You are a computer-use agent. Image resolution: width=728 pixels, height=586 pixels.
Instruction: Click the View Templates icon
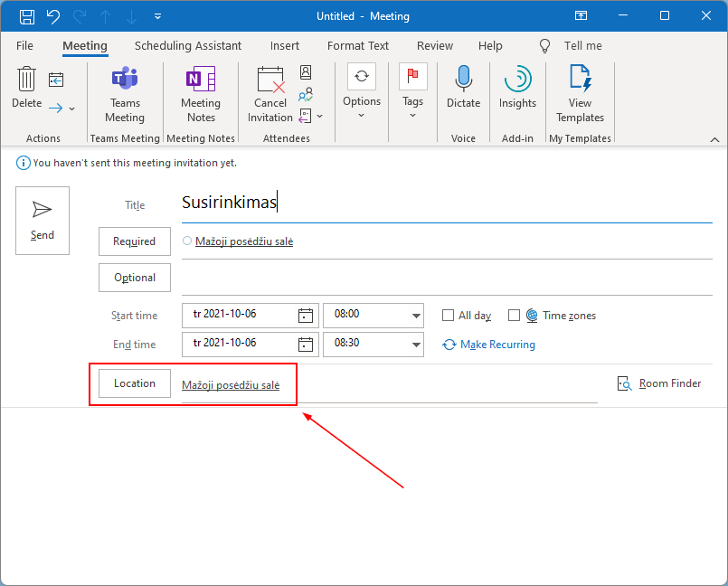pos(580,80)
